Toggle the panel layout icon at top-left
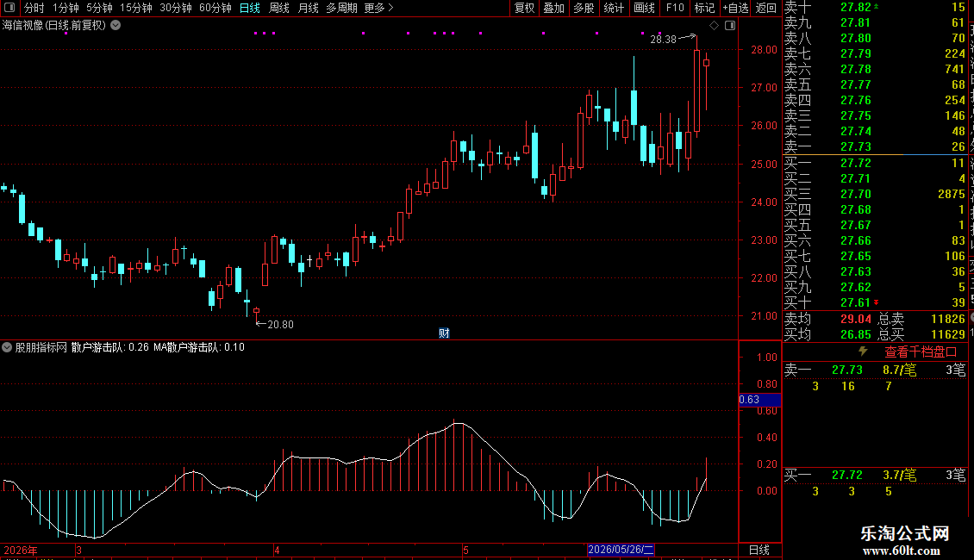The image size is (974, 560). (9, 8)
